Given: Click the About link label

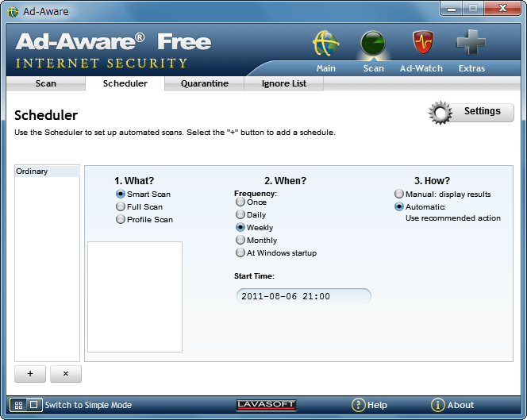Looking at the screenshot, I should (460, 405).
